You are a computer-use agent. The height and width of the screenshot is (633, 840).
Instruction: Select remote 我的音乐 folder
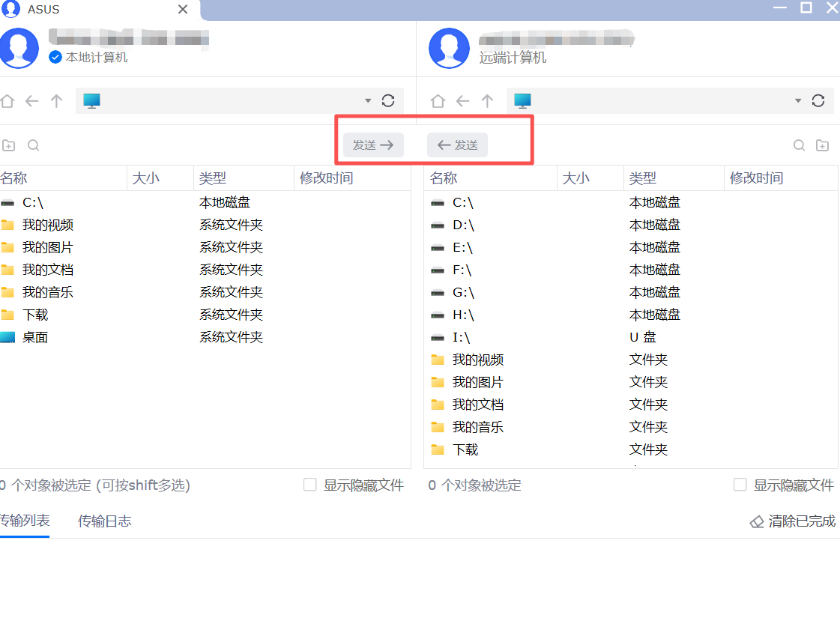click(x=631, y=427)
